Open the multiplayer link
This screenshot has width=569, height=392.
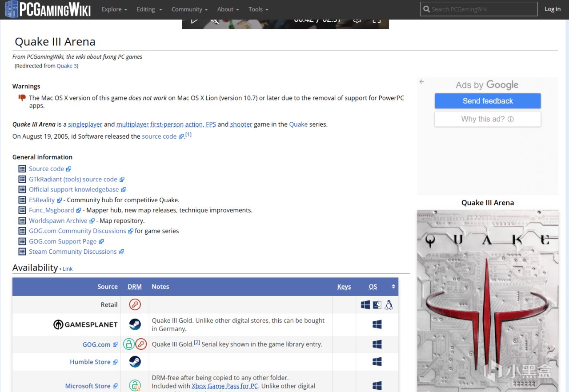pyautogui.click(x=132, y=124)
